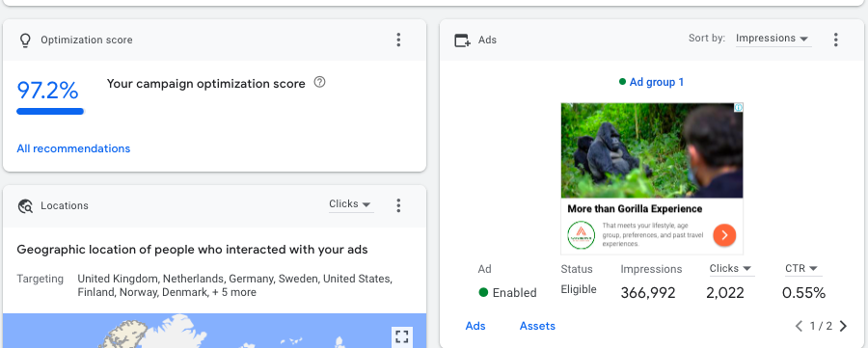Click the 366,992 impressions value
868x348 pixels.
pyautogui.click(x=648, y=293)
